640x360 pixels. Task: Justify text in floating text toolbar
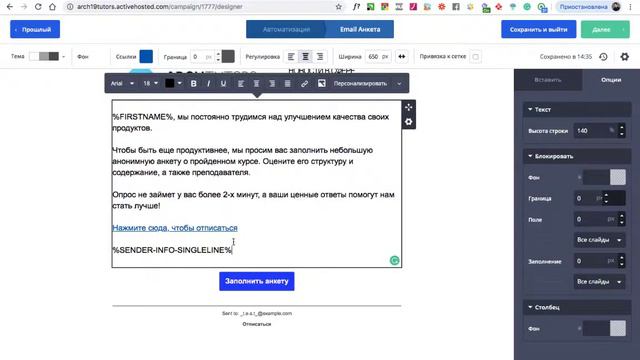pos(287,84)
